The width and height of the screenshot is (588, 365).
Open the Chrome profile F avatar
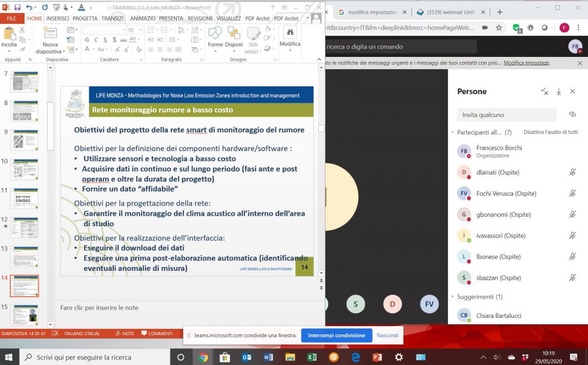(564, 27)
